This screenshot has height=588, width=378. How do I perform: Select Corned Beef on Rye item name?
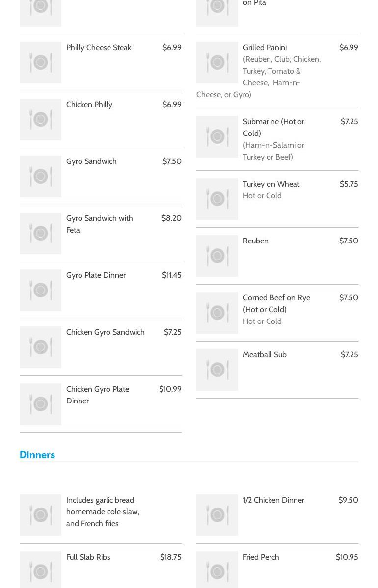(276, 303)
